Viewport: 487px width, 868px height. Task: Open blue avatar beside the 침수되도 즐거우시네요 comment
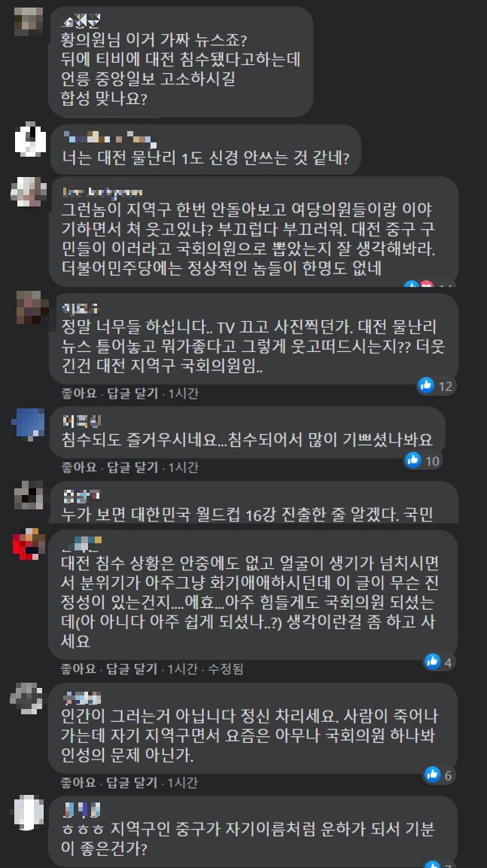29,423
